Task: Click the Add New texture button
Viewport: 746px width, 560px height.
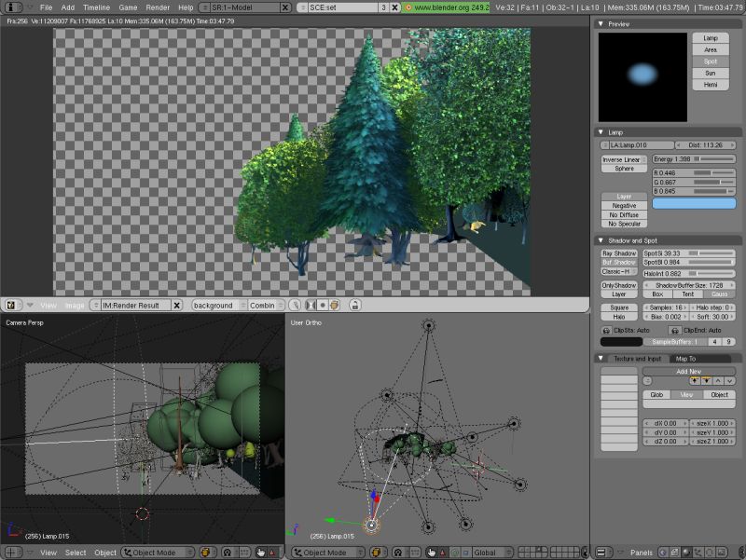Action: click(x=688, y=370)
